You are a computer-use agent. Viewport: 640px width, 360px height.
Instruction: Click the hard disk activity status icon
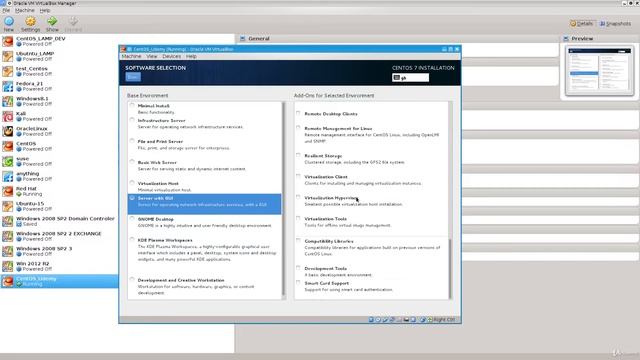(371, 320)
